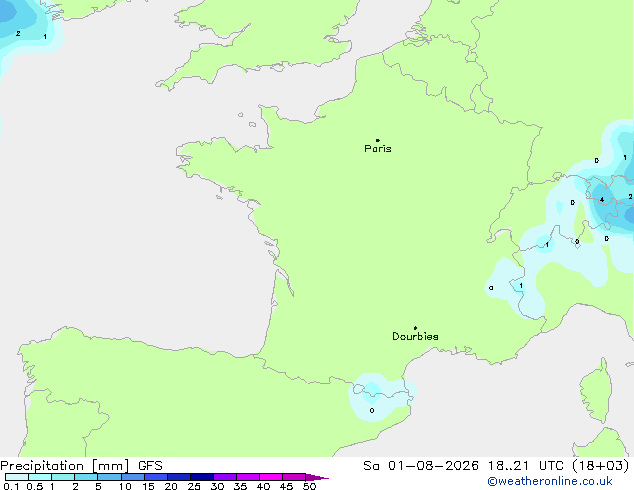634x490 pixels.
Task: Select legend swatch between 30 and 35
Action: [x=225, y=477]
